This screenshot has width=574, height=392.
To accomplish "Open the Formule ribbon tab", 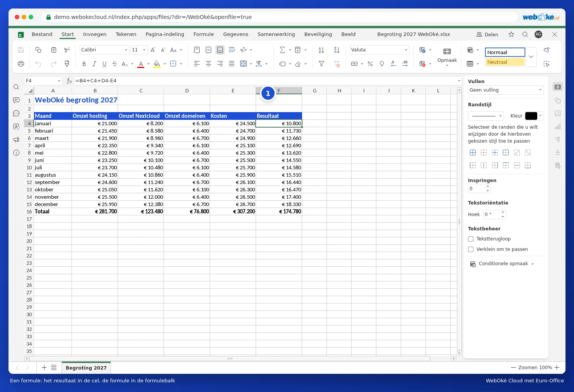I will point(203,34).
